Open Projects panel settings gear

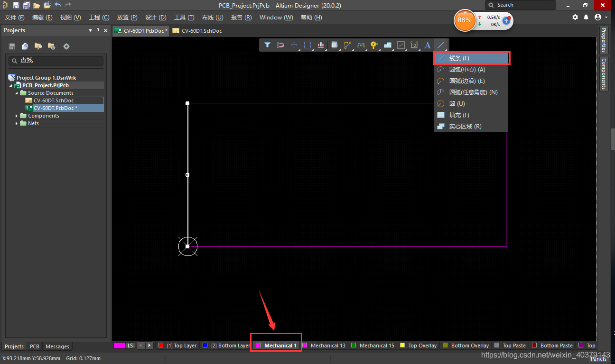[66, 46]
